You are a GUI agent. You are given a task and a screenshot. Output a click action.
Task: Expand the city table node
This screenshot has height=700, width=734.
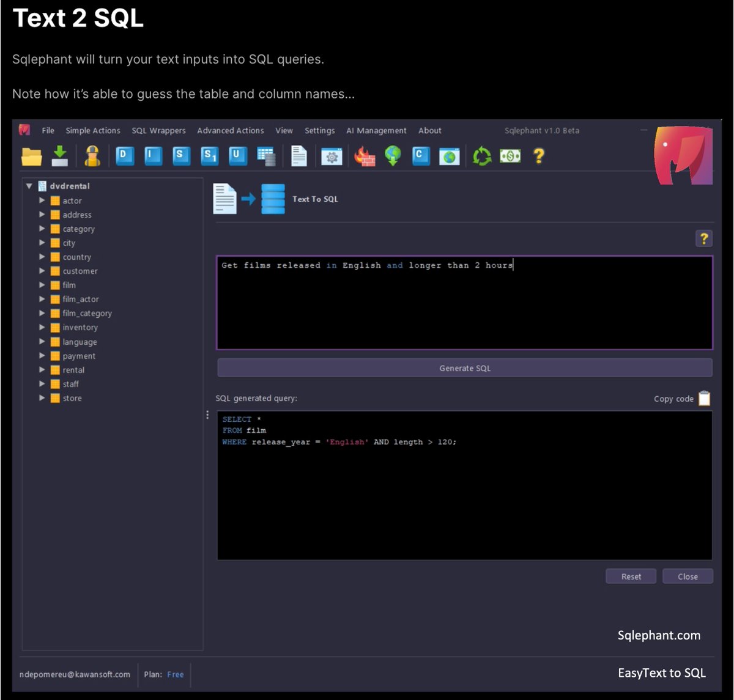click(x=42, y=242)
